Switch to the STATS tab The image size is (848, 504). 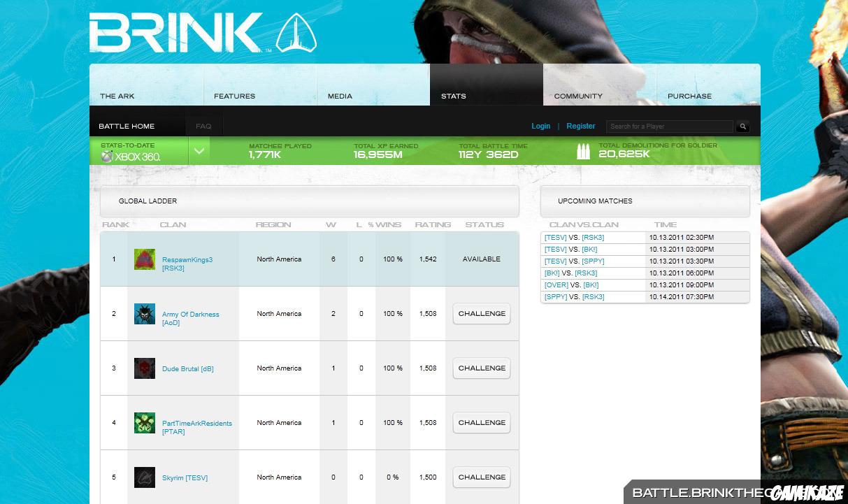[453, 96]
